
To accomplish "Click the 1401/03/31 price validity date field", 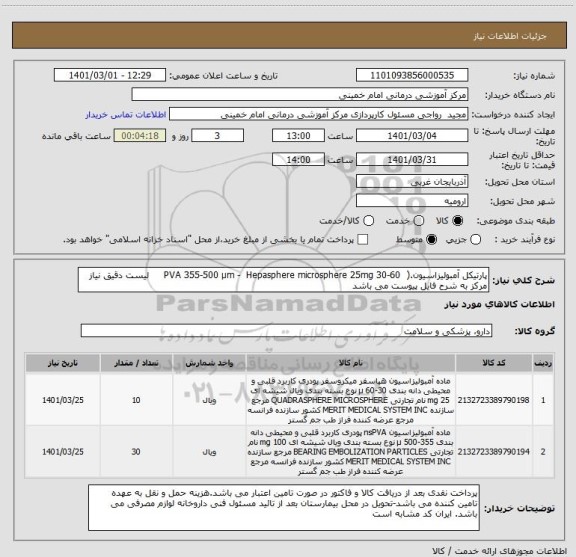I will pos(412,160).
